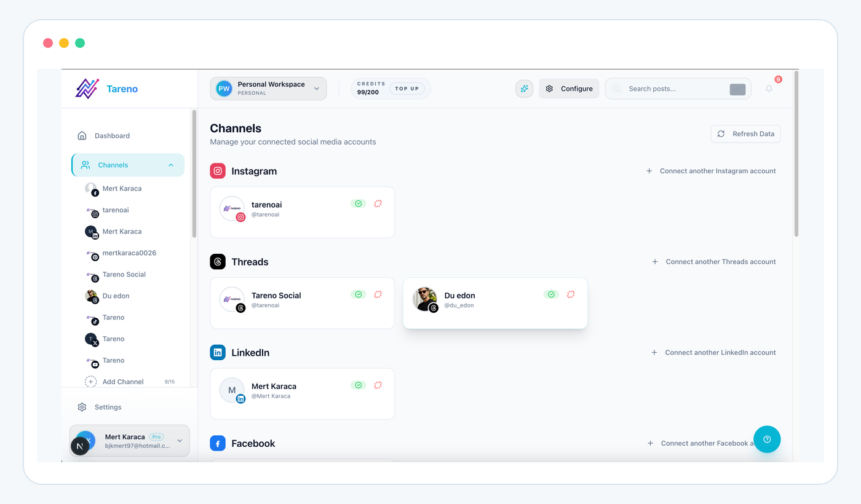Toggle active status on Du edon card
This screenshot has width=861, height=504.
(x=551, y=294)
